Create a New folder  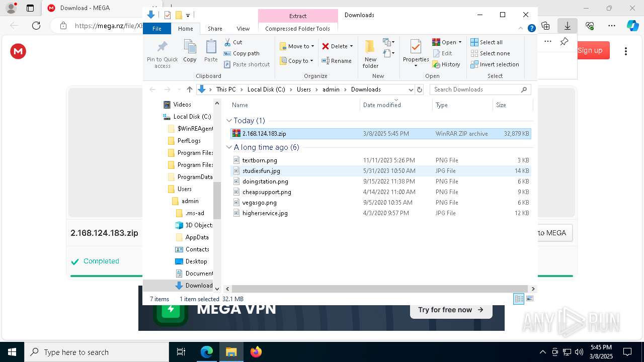pyautogui.click(x=370, y=54)
